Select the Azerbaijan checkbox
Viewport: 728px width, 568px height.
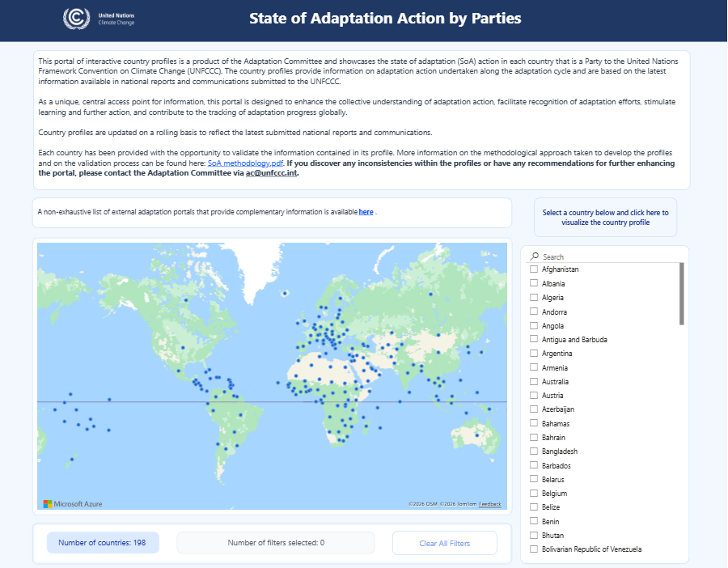(x=534, y=409)
